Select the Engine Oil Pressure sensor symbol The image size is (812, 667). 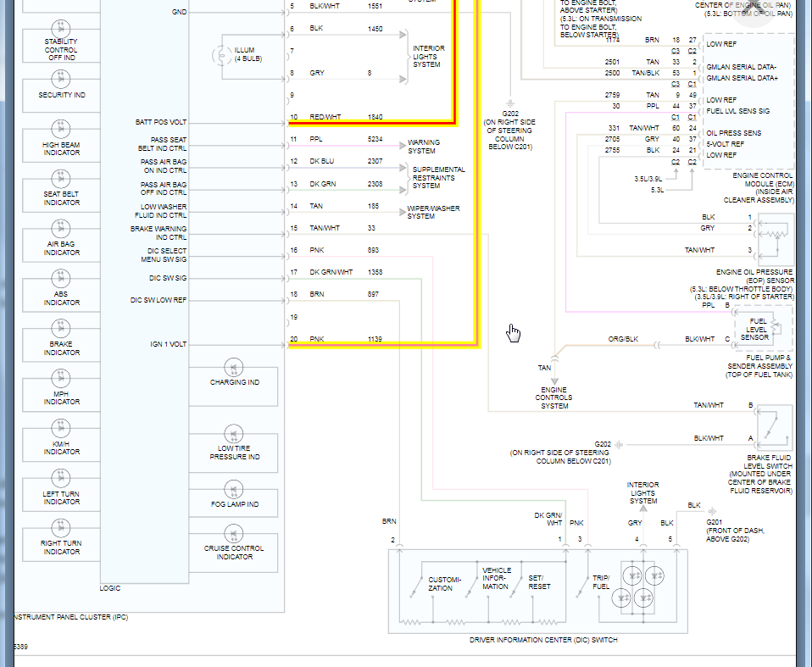tap(776, 239)
